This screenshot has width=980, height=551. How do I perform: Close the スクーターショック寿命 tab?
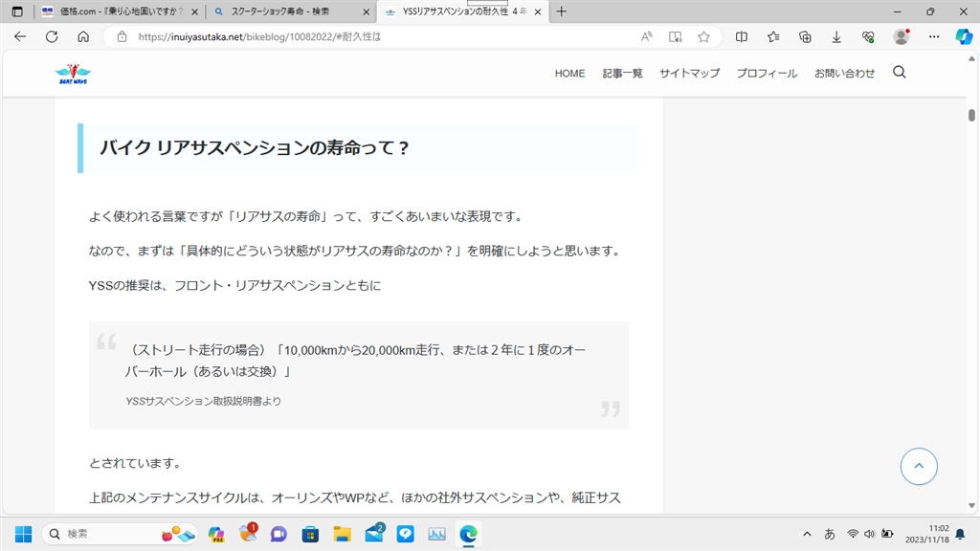(x=367, y=11)
